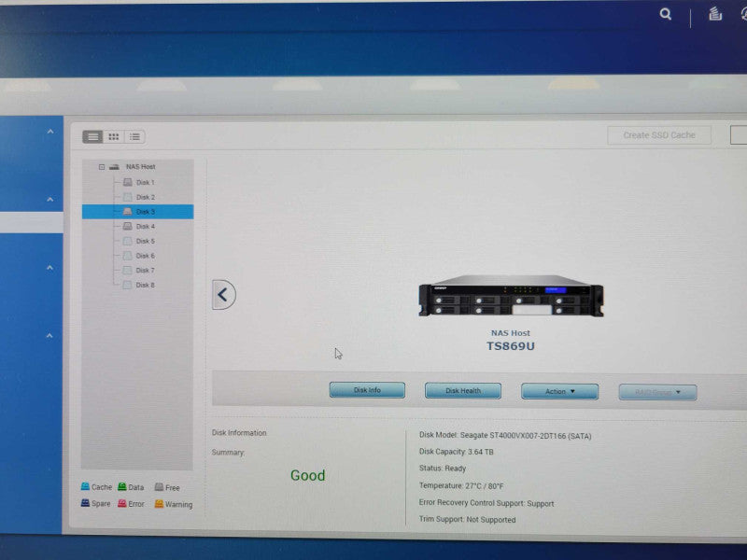747x560 pixels.
Task: Click the Temperature 27°C / 80°F text
Action: coord(460,485)
